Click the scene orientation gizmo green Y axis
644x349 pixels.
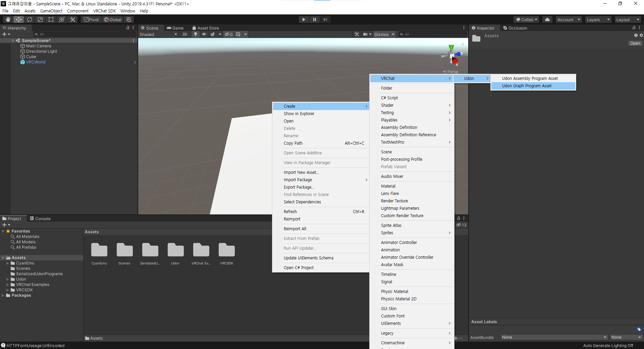[451, 48]
